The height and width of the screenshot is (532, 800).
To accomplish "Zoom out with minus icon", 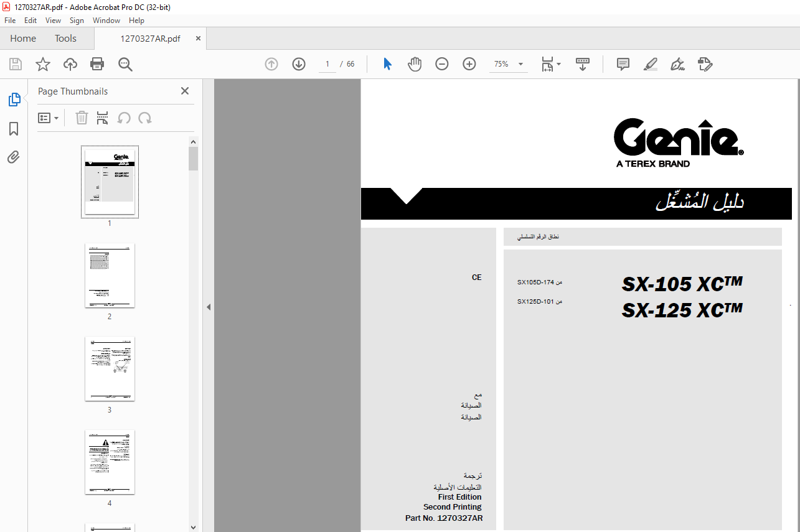I will (442, 64).
